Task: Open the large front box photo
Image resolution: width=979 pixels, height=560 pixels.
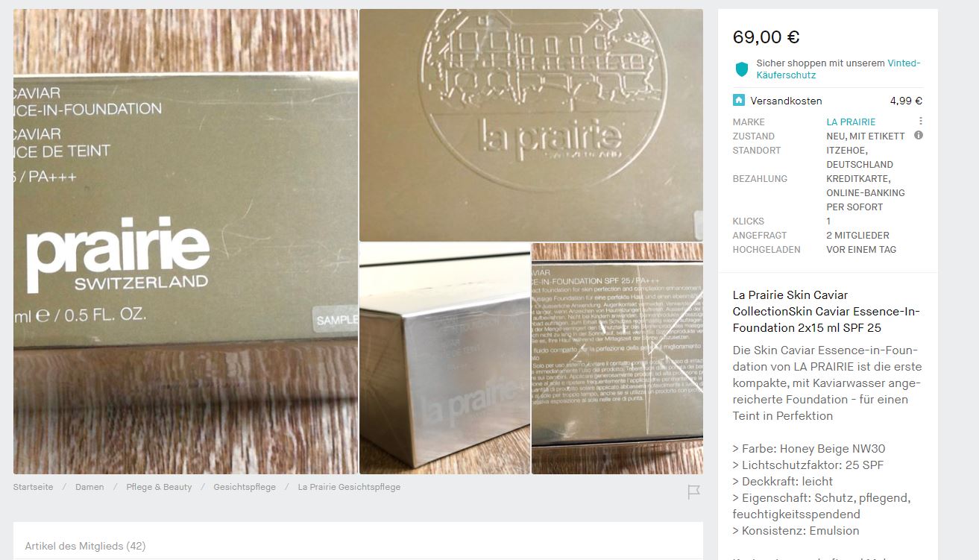Action: pyautogui.click(x=186, y=242)
